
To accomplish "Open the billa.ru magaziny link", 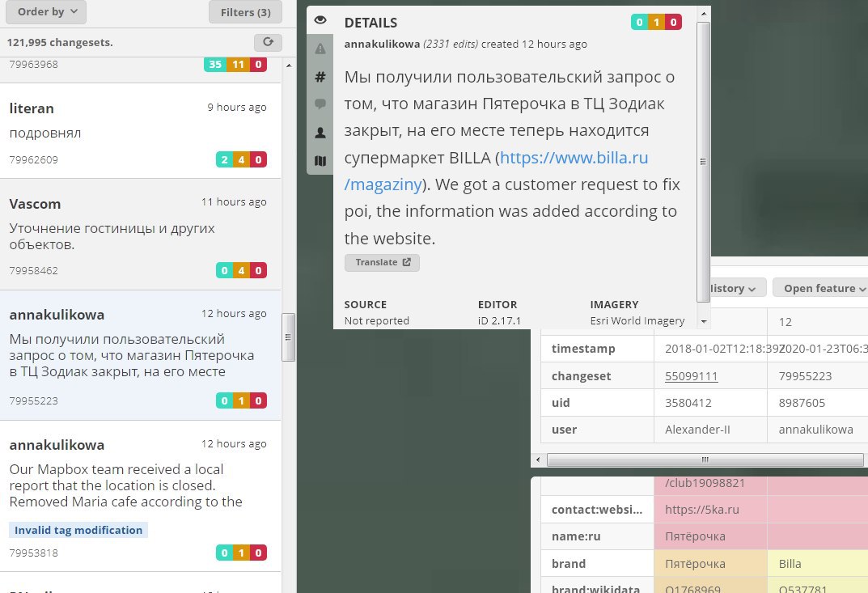I will pos(574,158).
